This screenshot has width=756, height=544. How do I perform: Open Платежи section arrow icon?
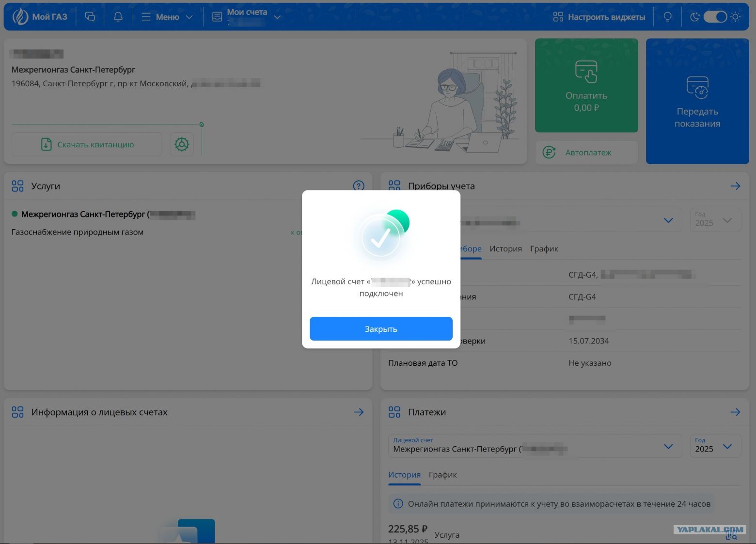(735, 412)
